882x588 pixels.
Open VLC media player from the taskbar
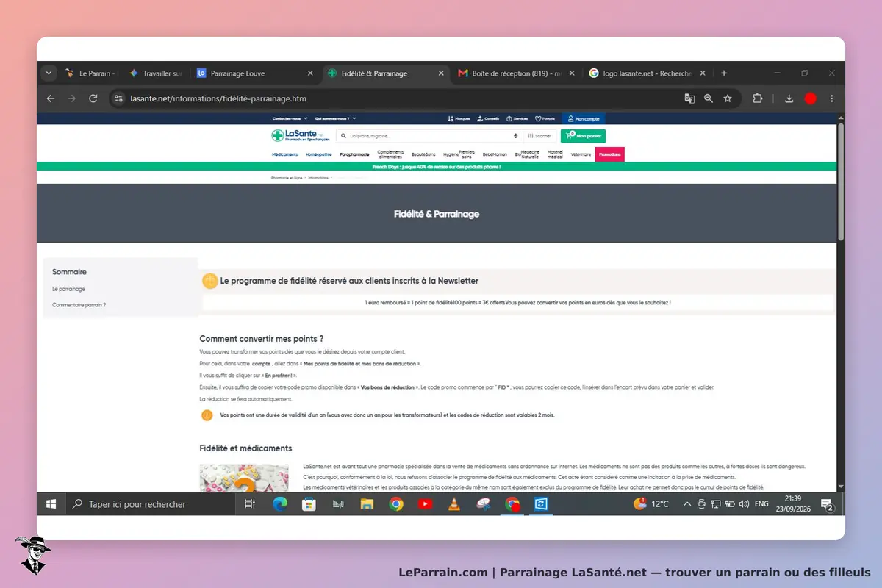pos(454,504)
